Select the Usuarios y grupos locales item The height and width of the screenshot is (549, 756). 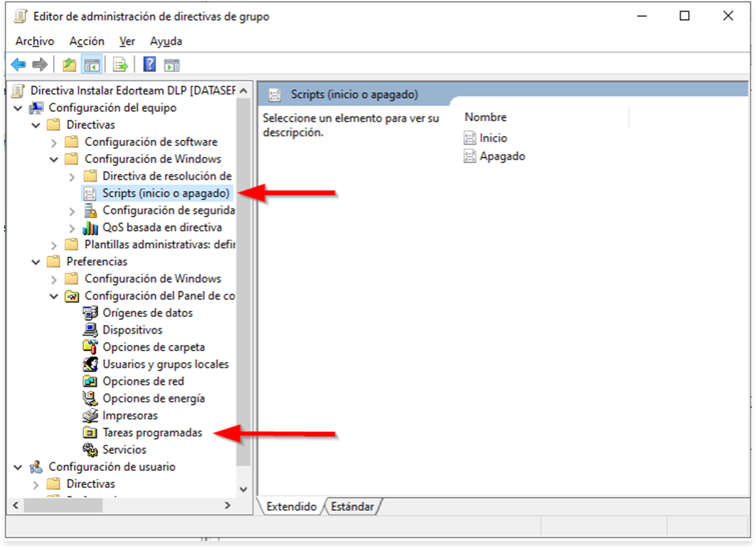pyautogui.click(x=165, y=364)
